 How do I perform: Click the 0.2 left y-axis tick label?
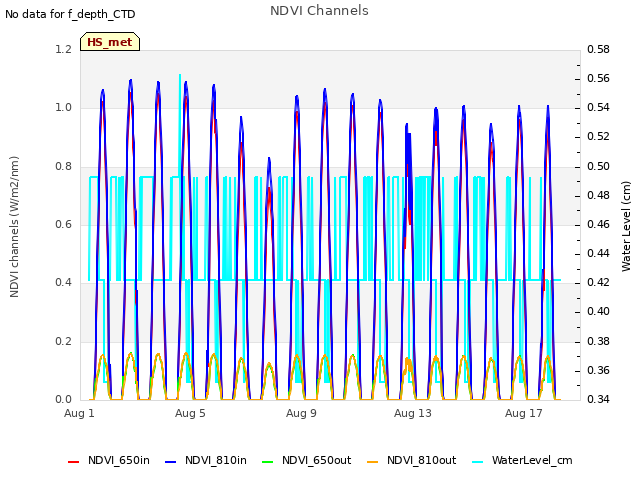click(x=64, y=341)
